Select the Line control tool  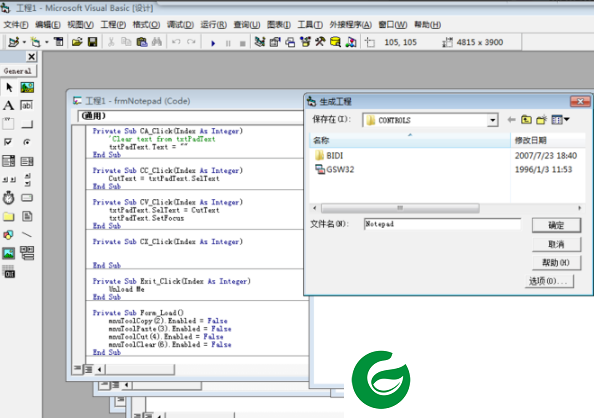click(27, 235)
